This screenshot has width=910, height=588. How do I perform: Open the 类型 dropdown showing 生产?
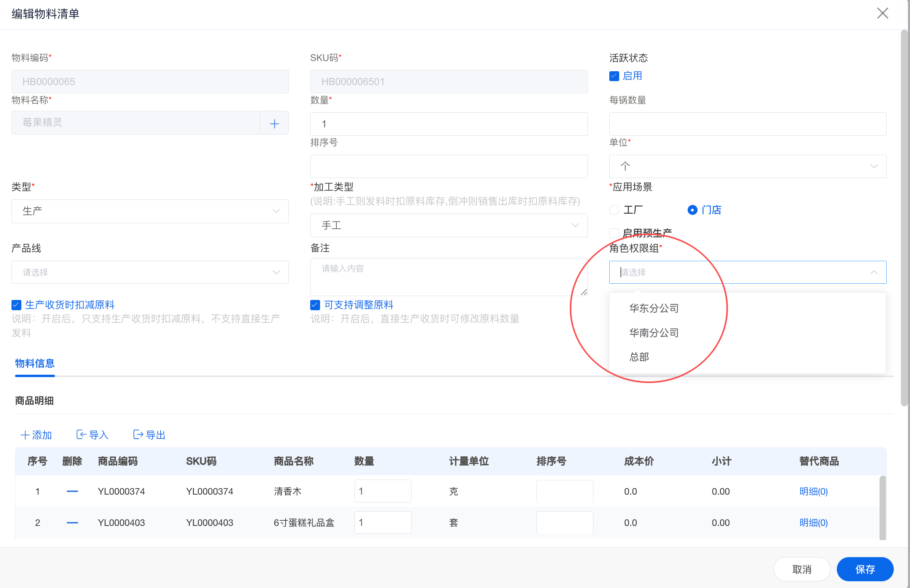click(150, 211)
